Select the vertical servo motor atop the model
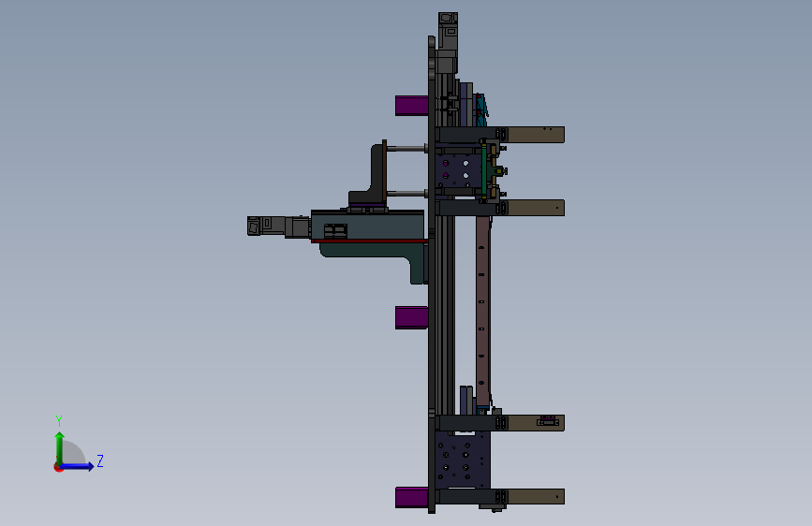Screen dimensions: 812x526 448,43
